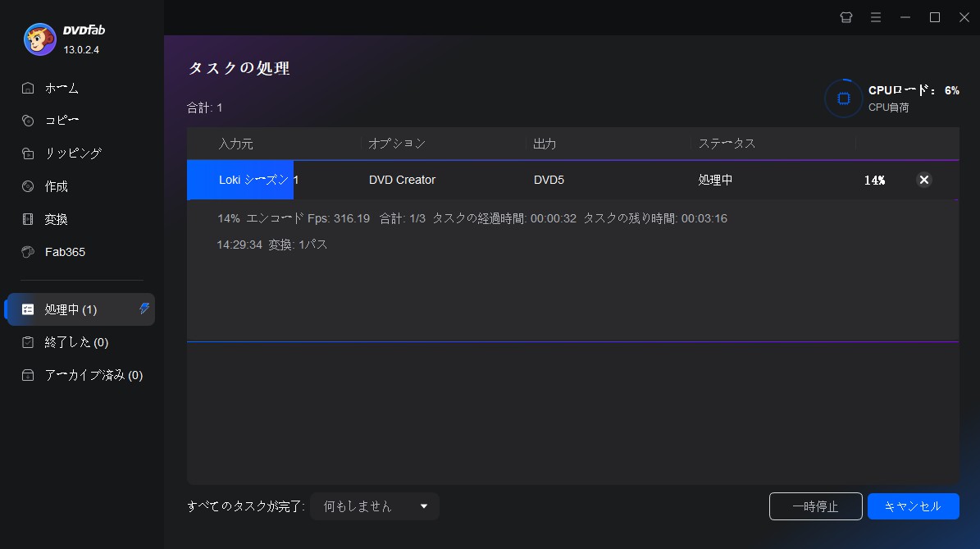Click the 出力 column header
The height and width of the screenshot is (549, 980).
click(545, 144)
